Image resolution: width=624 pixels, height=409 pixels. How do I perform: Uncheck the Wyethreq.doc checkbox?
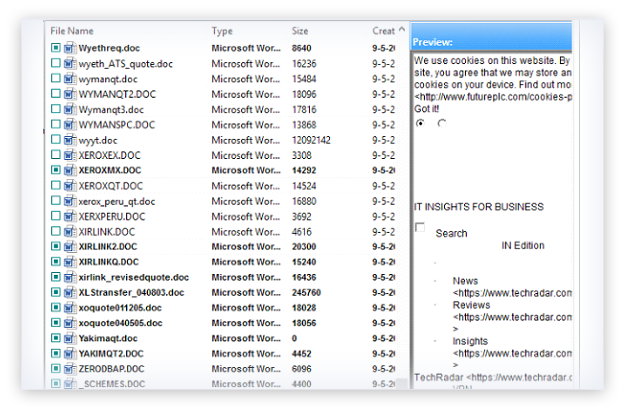pyautogui.click(x=56, y=48)
